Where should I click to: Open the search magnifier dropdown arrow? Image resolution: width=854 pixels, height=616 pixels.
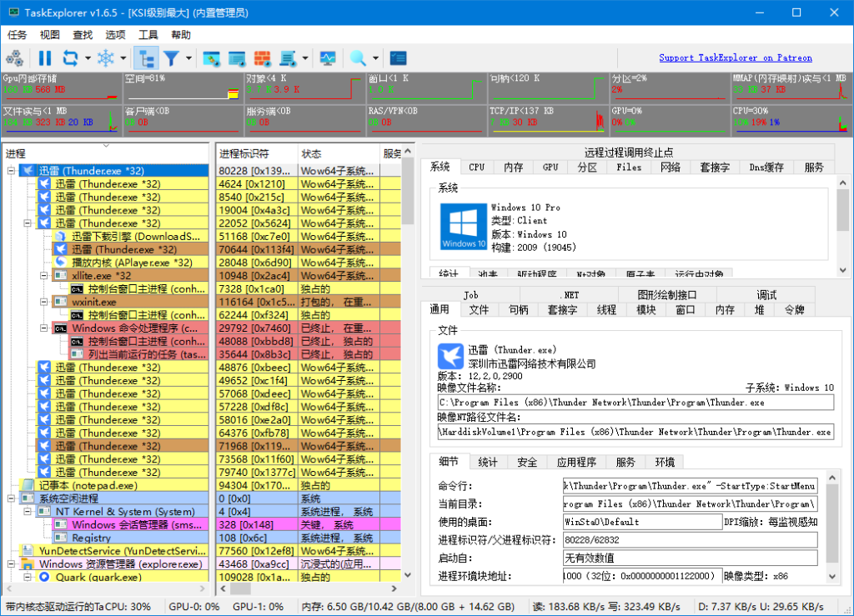point(375,58)
